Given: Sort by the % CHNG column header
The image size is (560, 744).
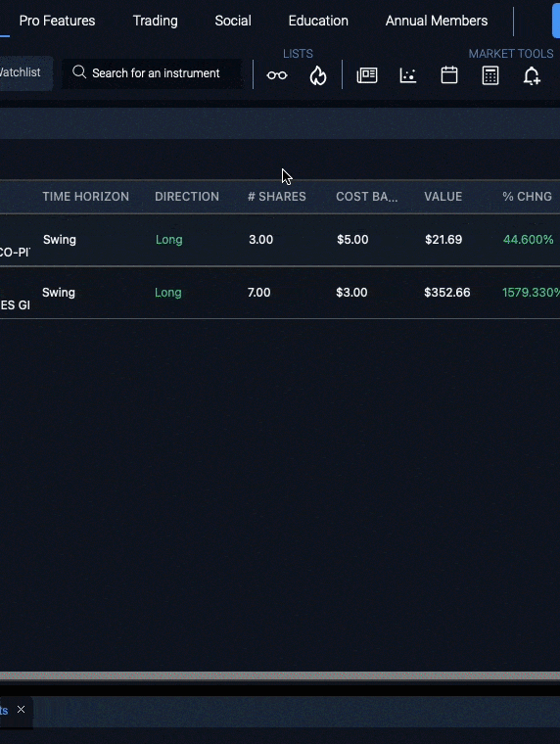Looking at the screenshot, I should [528, 197].
